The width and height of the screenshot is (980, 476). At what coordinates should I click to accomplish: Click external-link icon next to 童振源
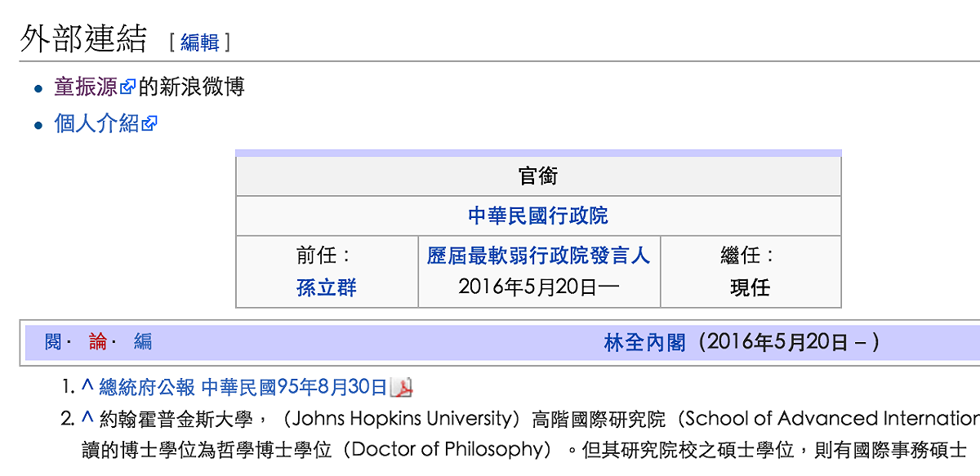[127, 87]
